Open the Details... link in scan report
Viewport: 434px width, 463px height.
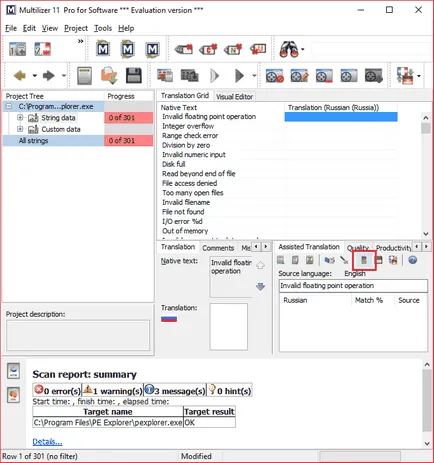click(47, 442)
